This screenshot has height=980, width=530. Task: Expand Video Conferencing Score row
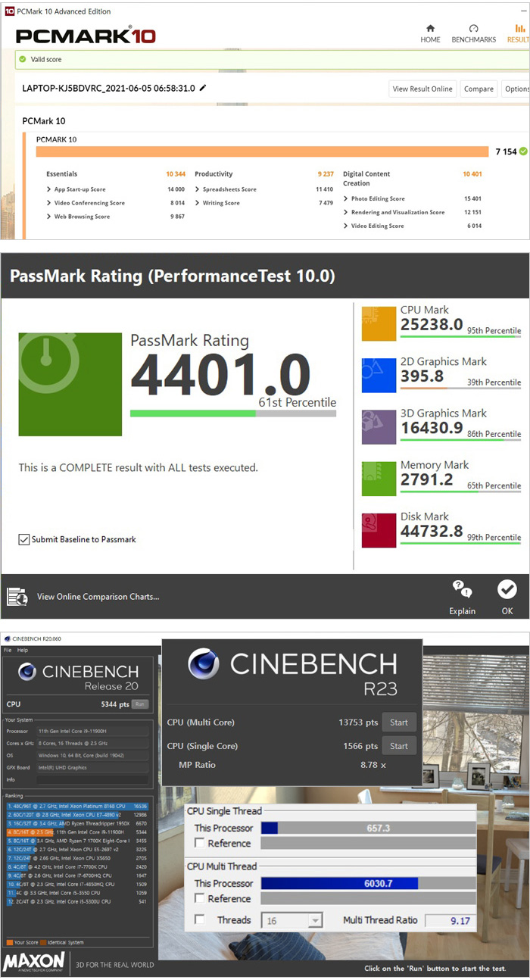[x=48, y=203]
